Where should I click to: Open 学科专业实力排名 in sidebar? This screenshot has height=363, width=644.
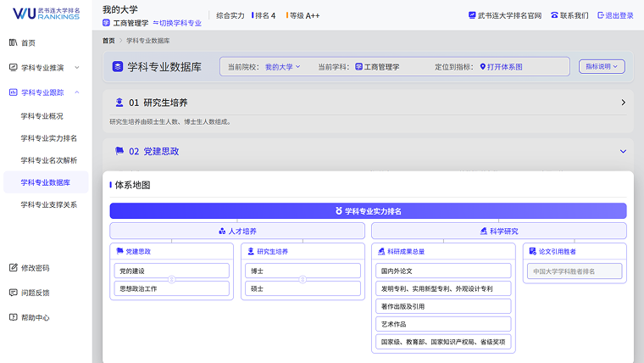tap(49, 138)
